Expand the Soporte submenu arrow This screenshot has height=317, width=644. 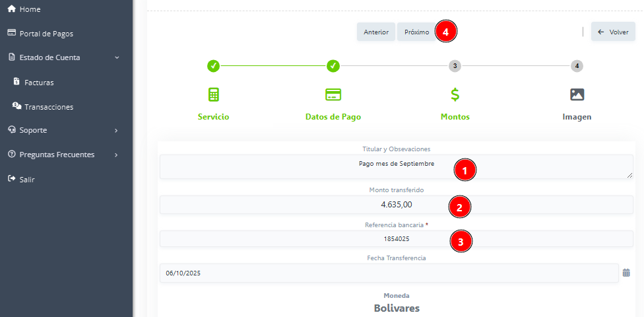116,130
